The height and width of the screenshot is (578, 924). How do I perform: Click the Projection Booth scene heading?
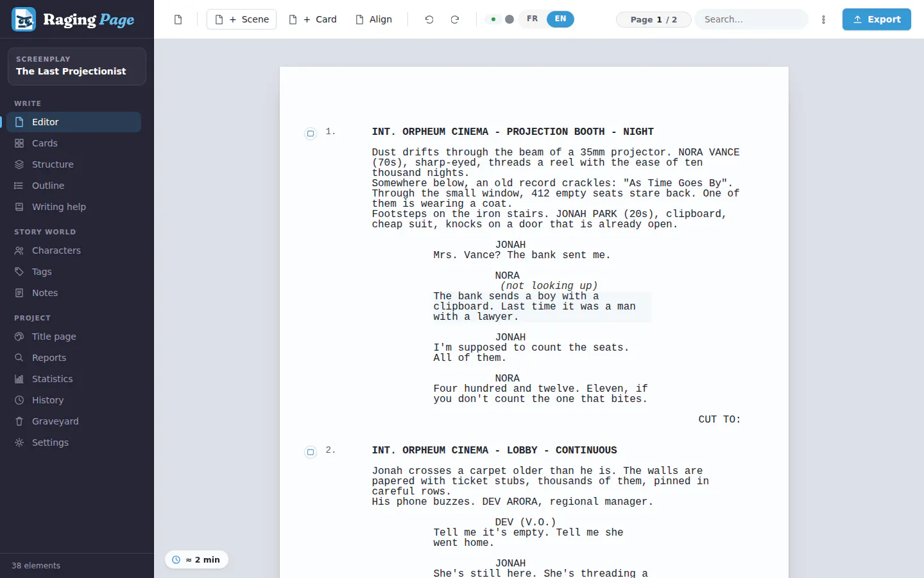pyautogui.click(x=513, y=132)
